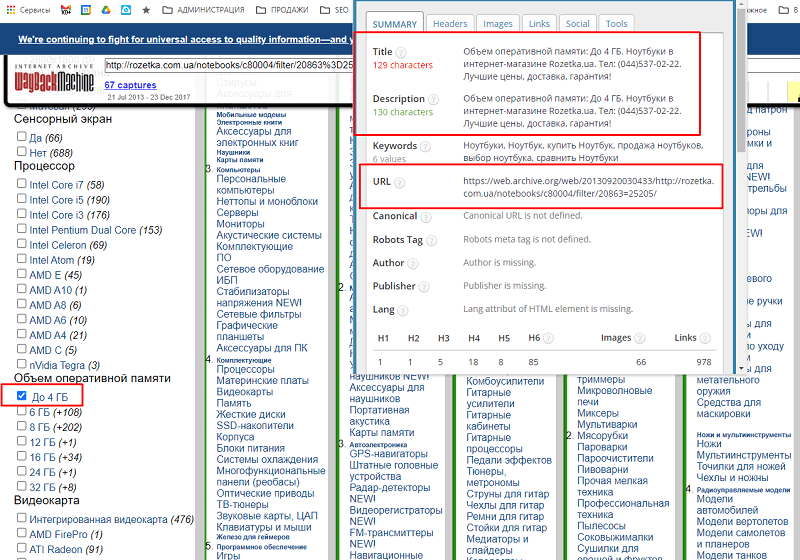Check the Intel Atom checkbox

click(x=21, y=258)
